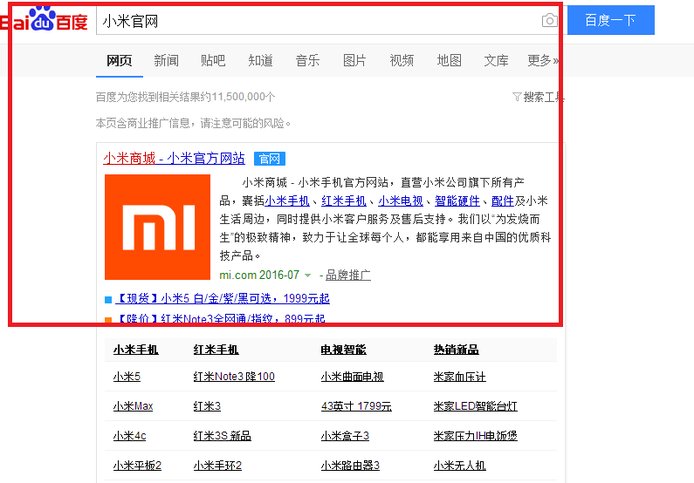Screen dimensions: 694x483
Task: Switch to the 新闻 tab
Action: click(166, 61)
